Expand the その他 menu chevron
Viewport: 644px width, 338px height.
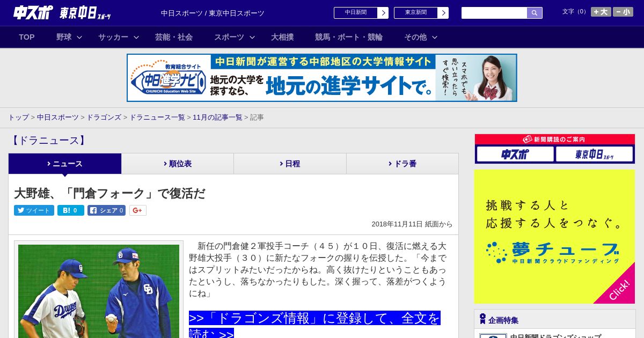[x=435, y=37]
